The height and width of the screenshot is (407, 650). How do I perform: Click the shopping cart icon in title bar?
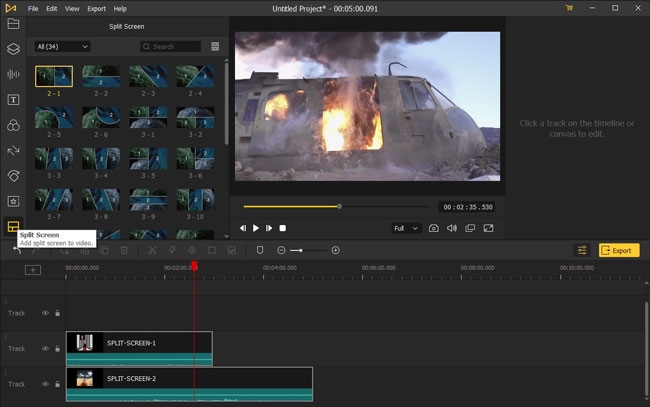569,8
